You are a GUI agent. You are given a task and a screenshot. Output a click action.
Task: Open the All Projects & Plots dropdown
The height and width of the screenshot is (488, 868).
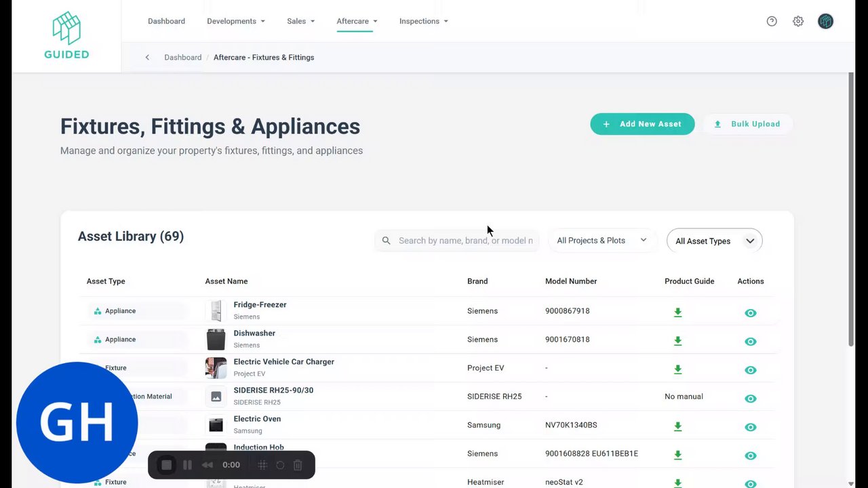[602, 241]
